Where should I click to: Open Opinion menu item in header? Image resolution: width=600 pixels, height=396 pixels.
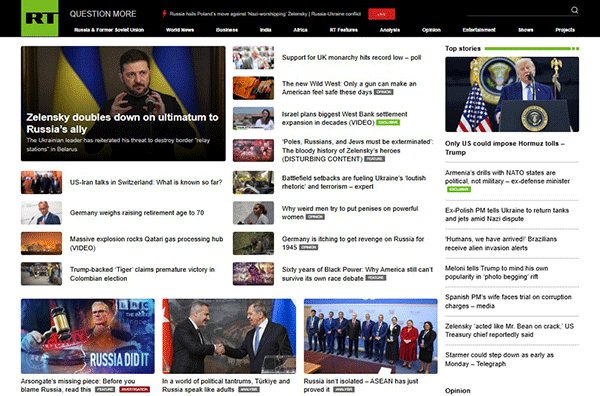point(431,30)
